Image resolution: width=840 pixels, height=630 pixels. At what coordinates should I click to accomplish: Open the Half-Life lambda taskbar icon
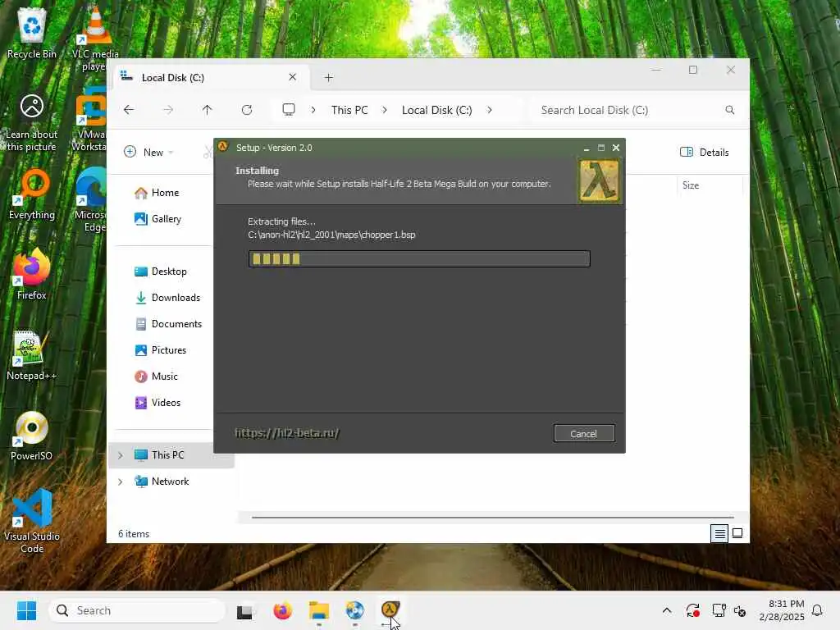(x=390, y=609)
